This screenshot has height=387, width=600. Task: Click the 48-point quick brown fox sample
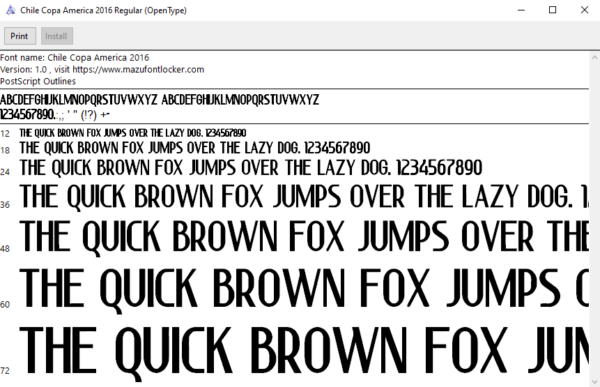(304, 237)
